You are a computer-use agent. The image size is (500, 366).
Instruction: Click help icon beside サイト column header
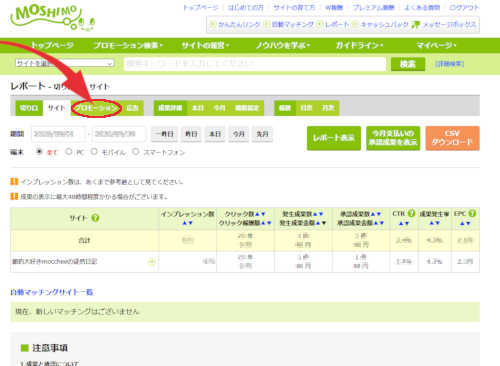pyautogui.click(x=95, y=218)
